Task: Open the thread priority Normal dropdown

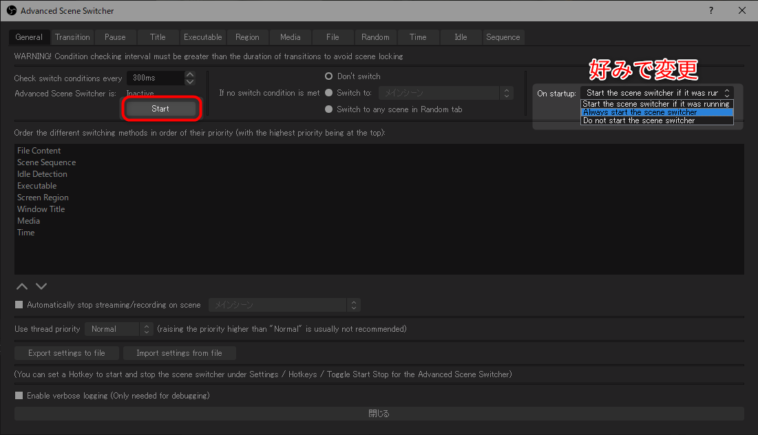Action: 119,329
